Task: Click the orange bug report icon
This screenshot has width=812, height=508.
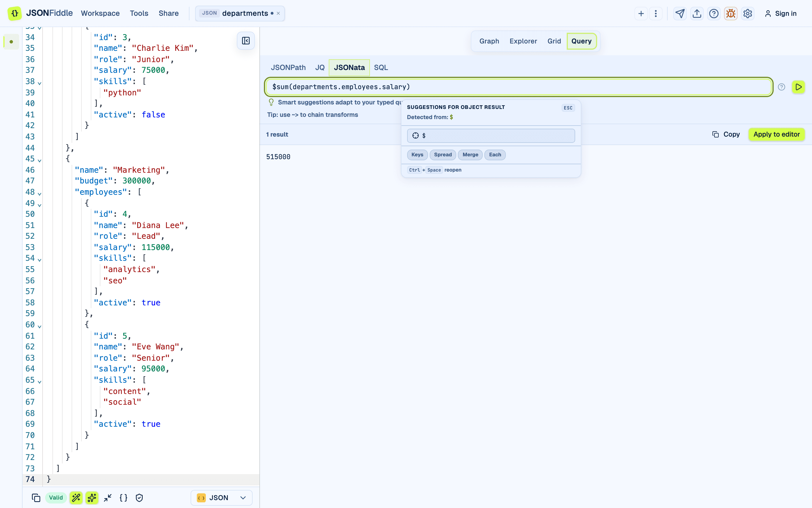Action: point(731,14)
